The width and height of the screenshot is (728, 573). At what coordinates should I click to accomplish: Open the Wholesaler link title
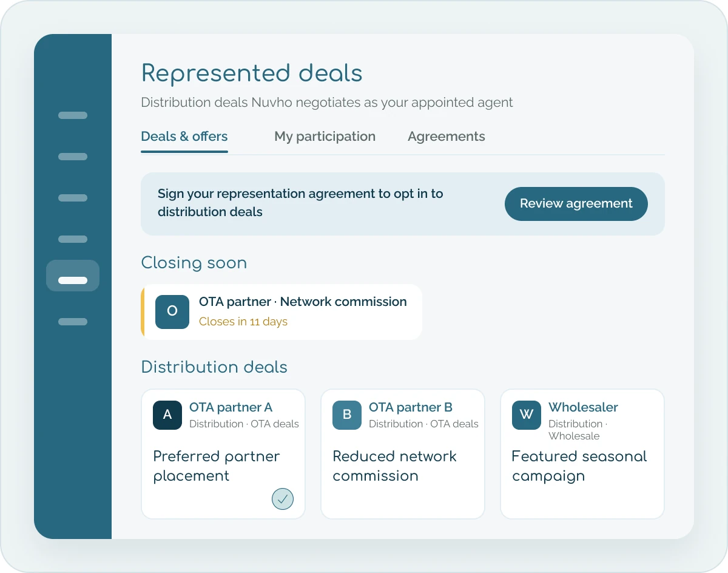[583, 407]
